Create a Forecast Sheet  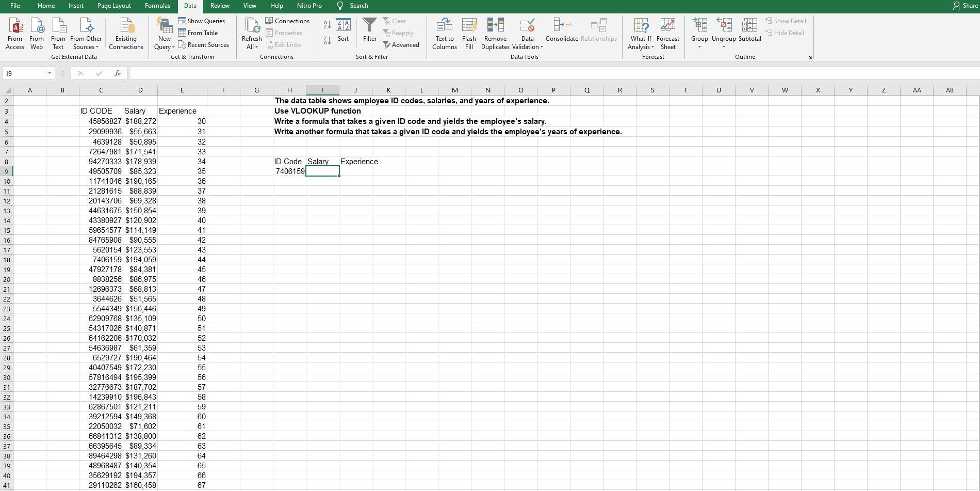[x=668, y=33]
